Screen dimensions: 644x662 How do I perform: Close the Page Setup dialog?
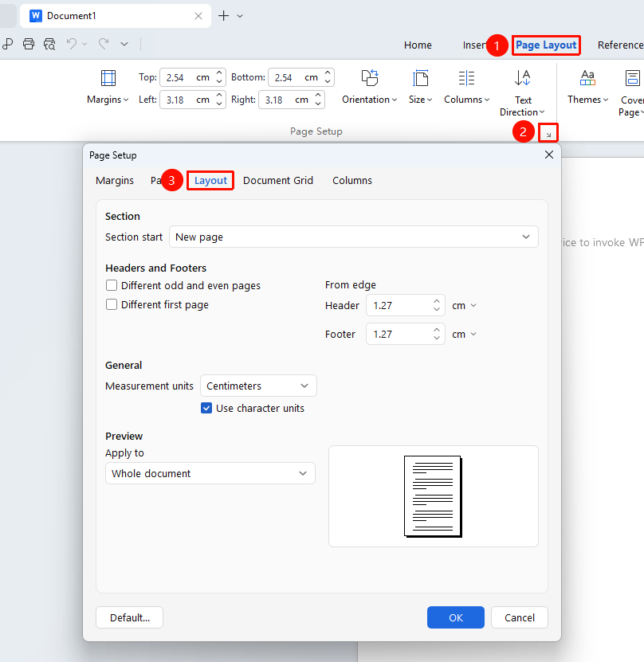coord(549,155)
